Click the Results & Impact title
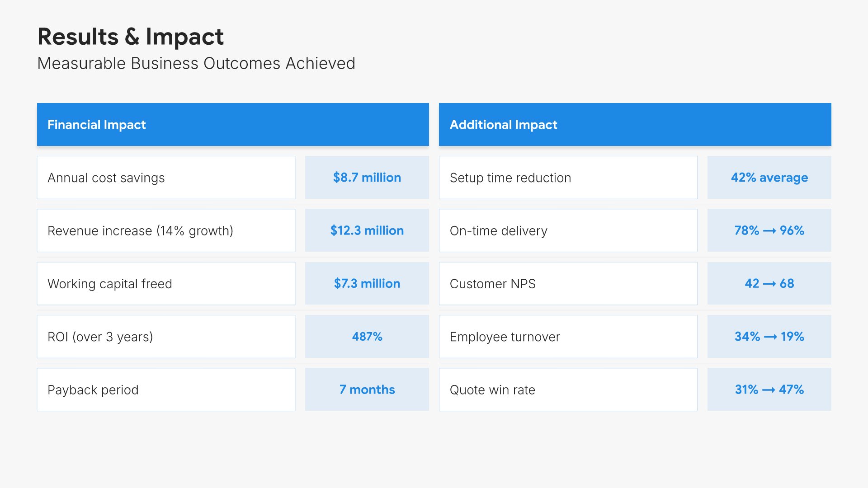 pos(130,37)
